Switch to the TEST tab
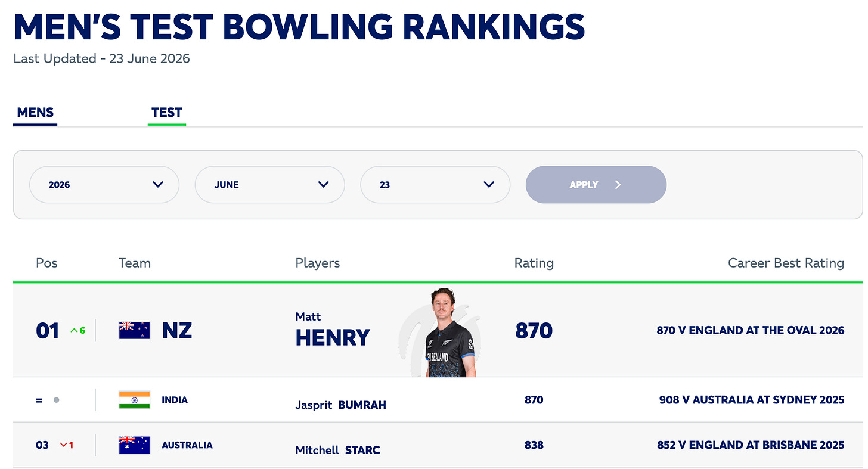Image resolution: width=868 pixels, height=469 pixels. point(167,113)
